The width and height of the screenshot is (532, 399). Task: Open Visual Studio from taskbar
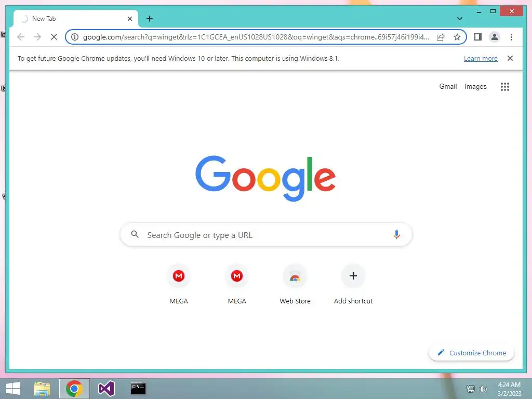pyautogui.click(x=106, y=389)
